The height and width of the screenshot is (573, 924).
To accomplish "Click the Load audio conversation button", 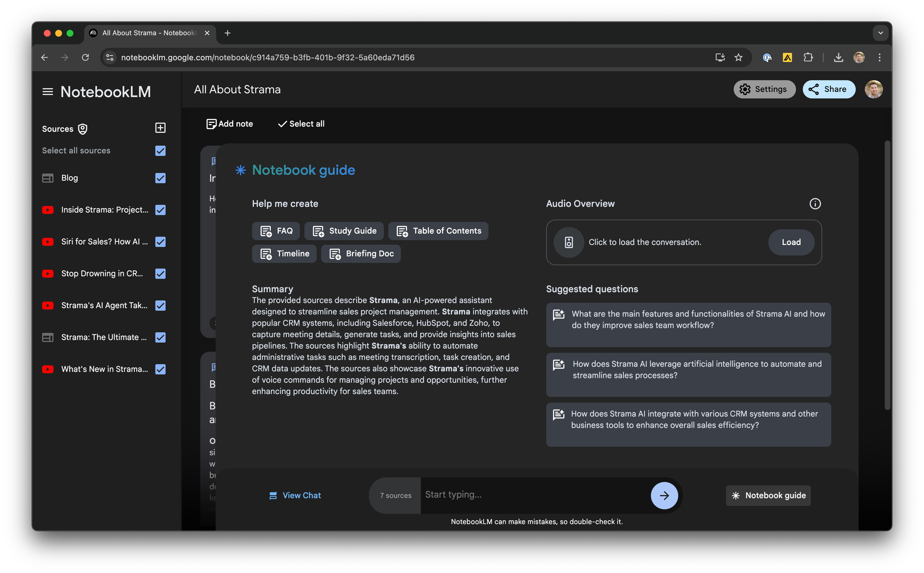I will pyautogui.click(x=791, y=242).
